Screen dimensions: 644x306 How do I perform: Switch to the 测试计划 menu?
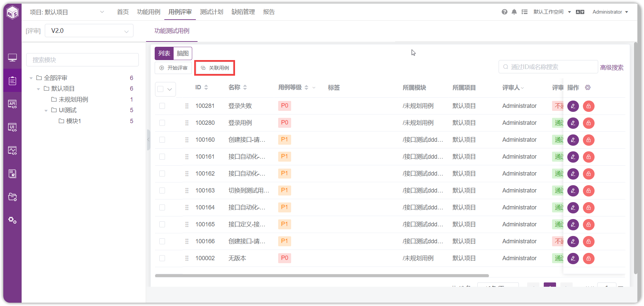tap(211, 12)
